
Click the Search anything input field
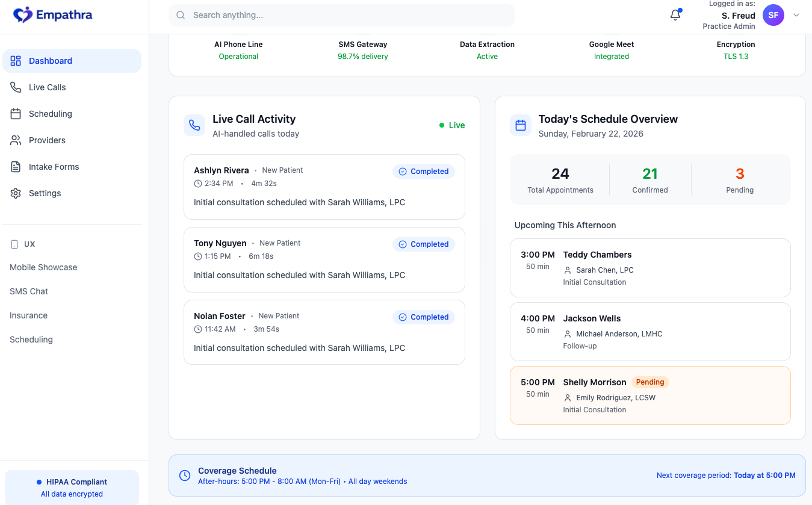[349, 15]
